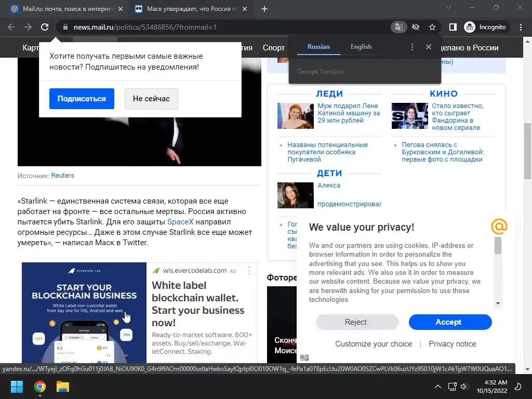
Task: Click the Incognito profile button
Action: (x=485, y=27)
